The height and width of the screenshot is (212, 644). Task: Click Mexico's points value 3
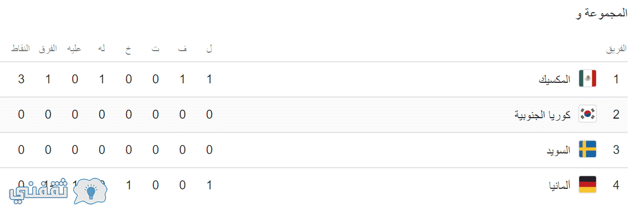click(21, 80)
